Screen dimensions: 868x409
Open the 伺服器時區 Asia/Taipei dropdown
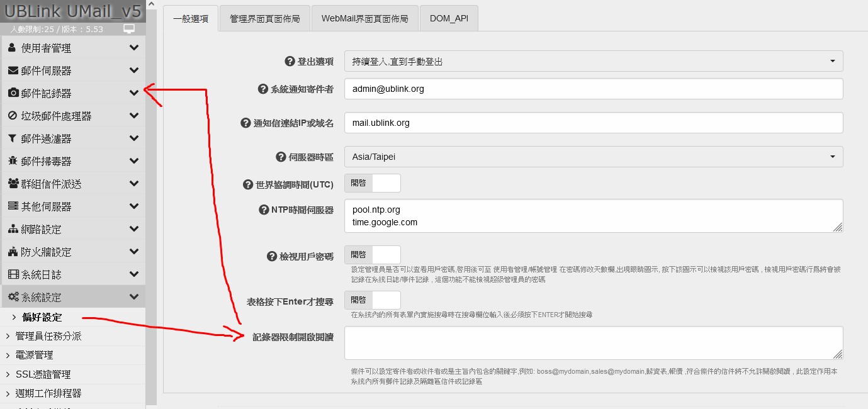coord(593,157)
